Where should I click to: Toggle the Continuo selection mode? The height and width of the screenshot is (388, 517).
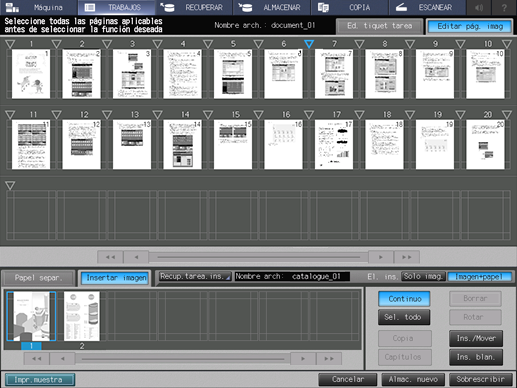click(404, 299)
